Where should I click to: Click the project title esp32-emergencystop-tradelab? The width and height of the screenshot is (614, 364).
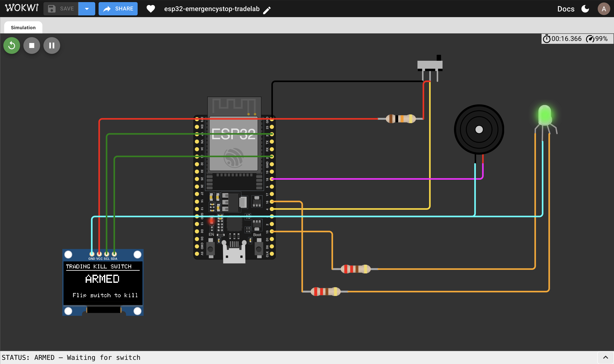[212, 9]
